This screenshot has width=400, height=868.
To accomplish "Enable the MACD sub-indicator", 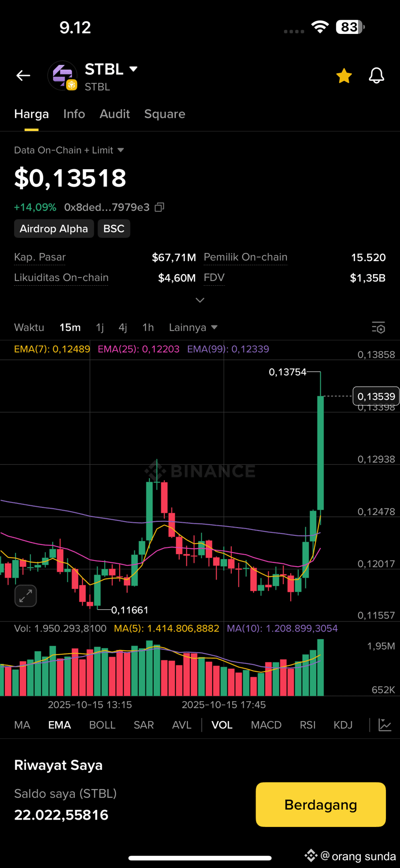I will [266, 725].
